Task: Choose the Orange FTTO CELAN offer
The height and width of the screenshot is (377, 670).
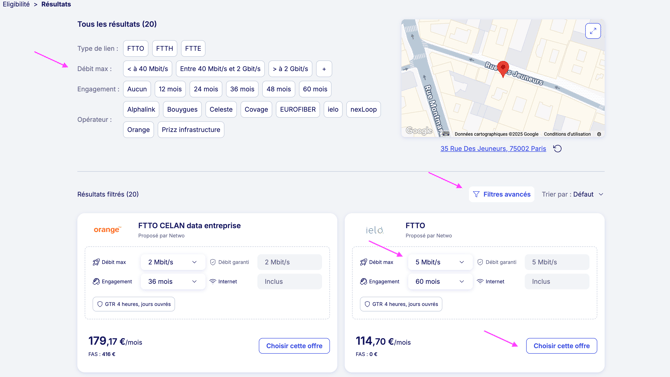Action: (294, 346)
